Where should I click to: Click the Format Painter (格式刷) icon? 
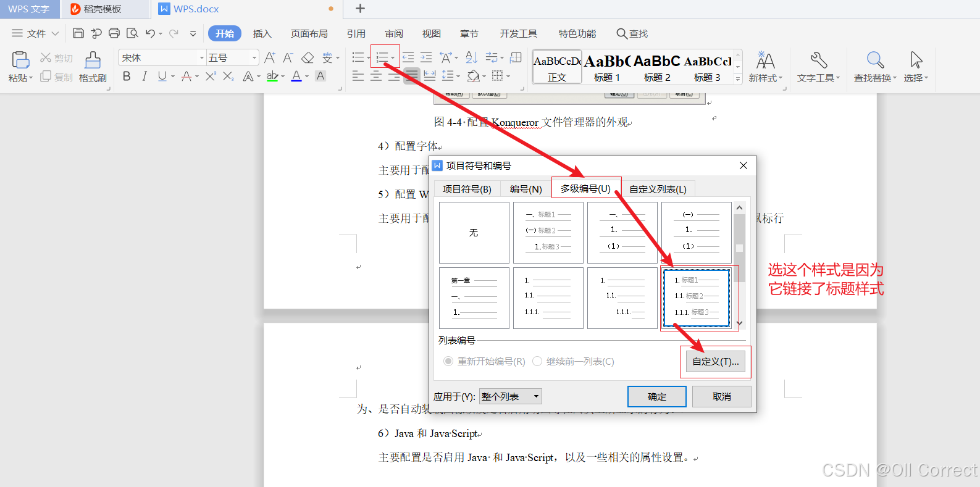(x=93, y=60)
